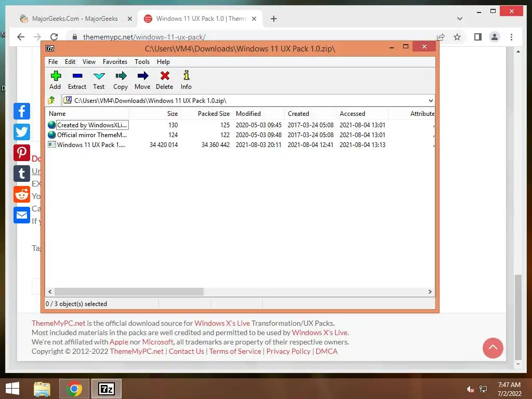Open the Tools menu in 7-Zip
The image size is (532, 399).
(x=142, y=62)
